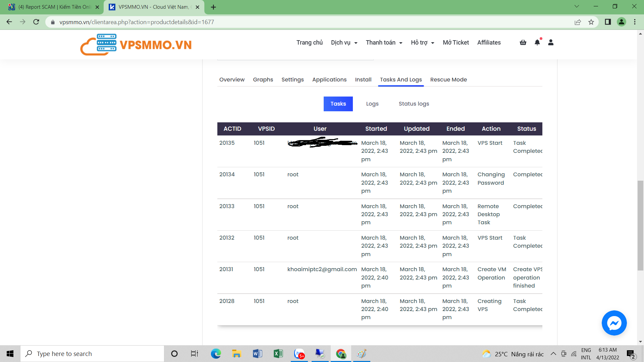
Task: Open Microsoft Word from the taskbar
Action: click(x=257, y=354)
